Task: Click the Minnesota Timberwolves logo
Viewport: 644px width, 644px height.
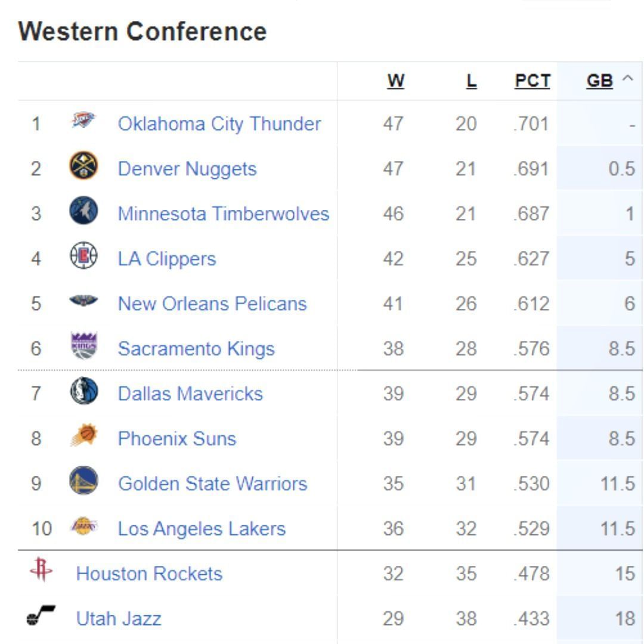Action: 83,212
